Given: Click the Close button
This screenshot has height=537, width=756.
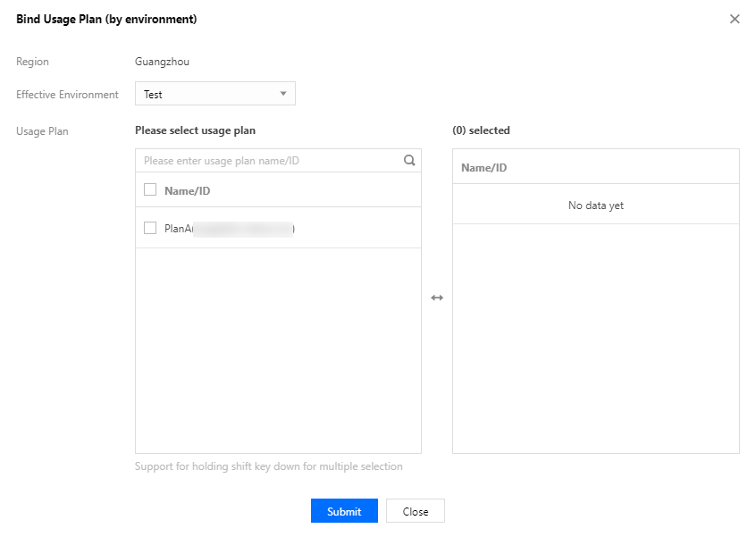Looking at the screenshot, I should (x=415, y=511).
